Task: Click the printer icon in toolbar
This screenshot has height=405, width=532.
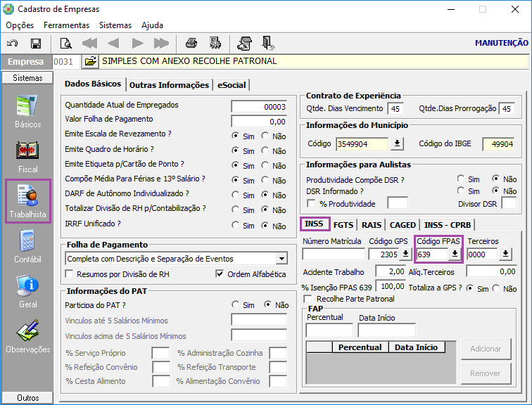Action: pyautogui.click(x=191, y=43)
